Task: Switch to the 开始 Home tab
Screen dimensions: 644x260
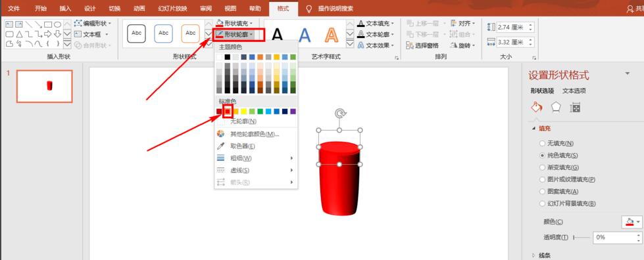Action: click(41, 9)
